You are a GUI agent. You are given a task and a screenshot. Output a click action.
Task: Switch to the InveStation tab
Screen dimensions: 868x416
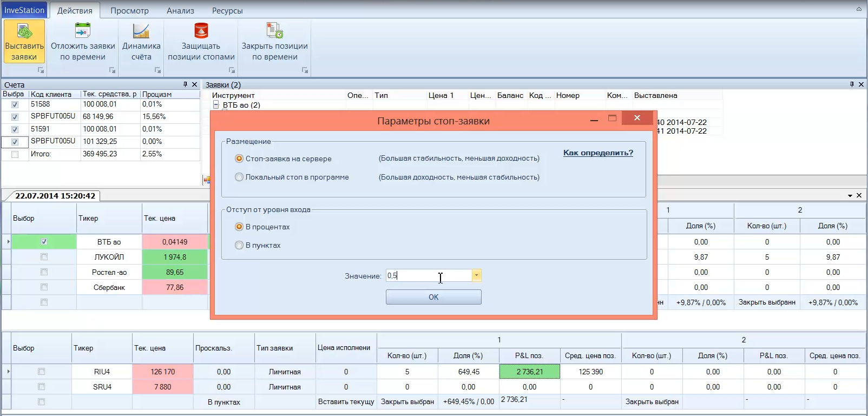coord(24,10)
